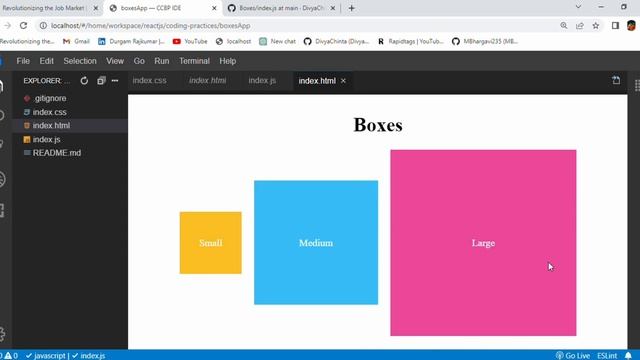Viewport: 640px width, 360px height.
Task: Open YouTube bookmark
Action: (190, 41)
